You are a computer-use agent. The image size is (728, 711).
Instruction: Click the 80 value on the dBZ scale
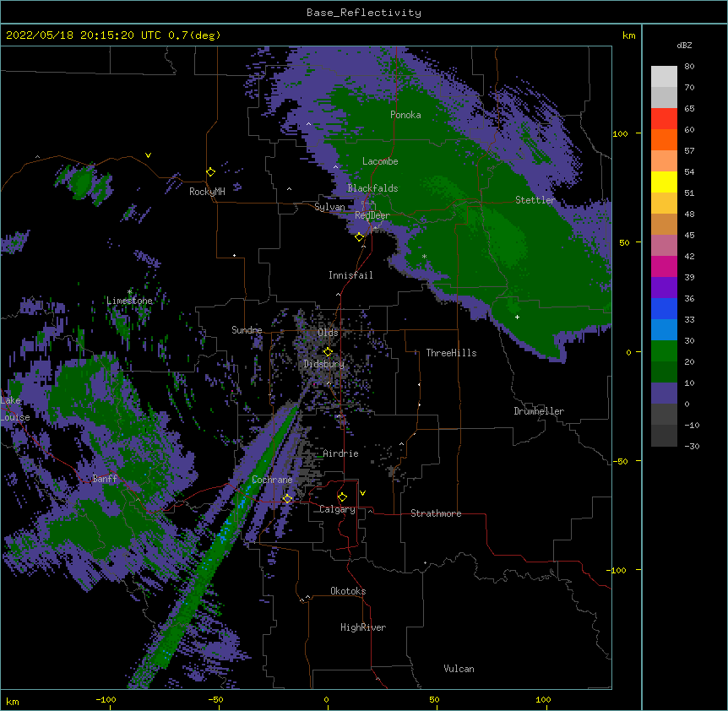tap(689, 67)
